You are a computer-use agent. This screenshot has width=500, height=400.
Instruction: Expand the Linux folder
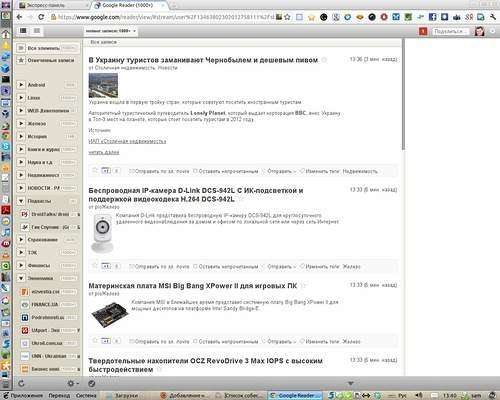click(x=21, y=98)
